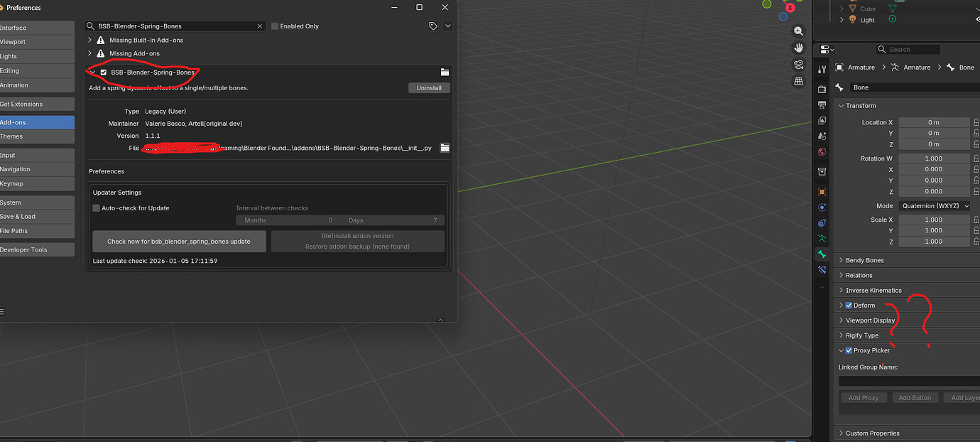Open the Bone Constraints properties tab
This screenshot has height=442, width=980.
pyautogui.click(x=822, y=270)
